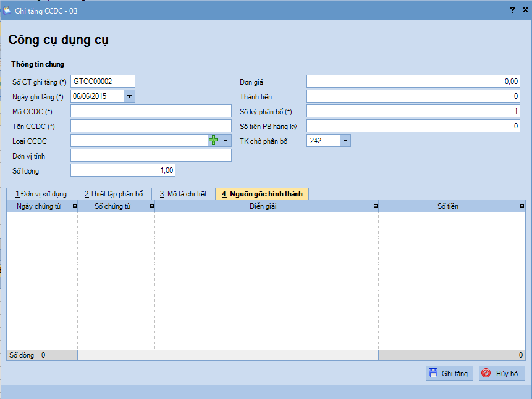Screen dimensions: 532x399
Task: Open the Ngày ghi tăng date dropdown
Action: pyautogui.click(x=129, y=96)
